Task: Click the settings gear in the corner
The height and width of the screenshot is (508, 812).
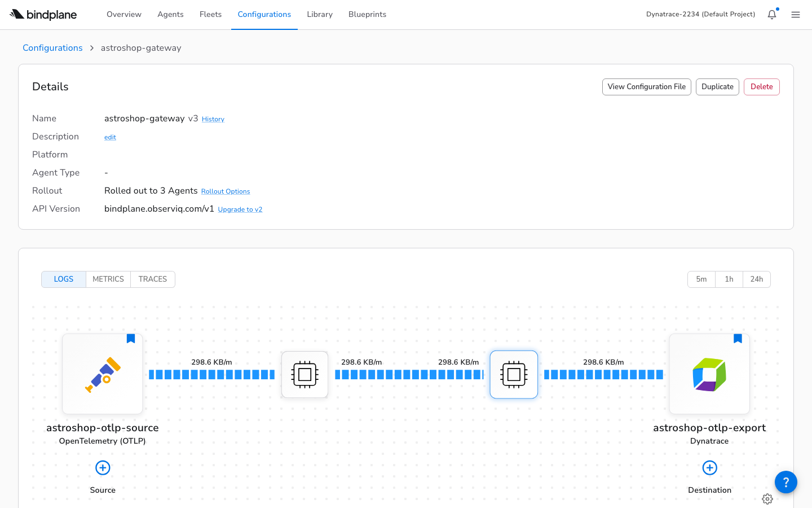Action: (x=767, y=499)
